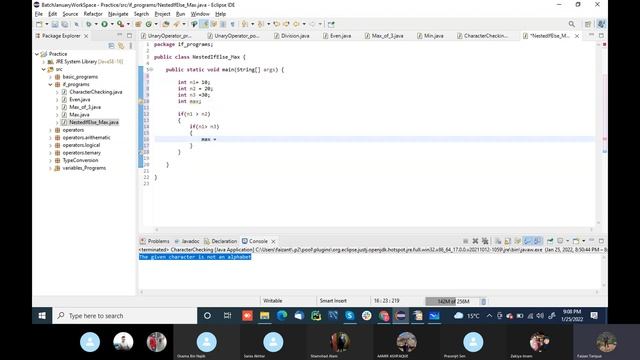Click the New Java Class icon
The height and width of the screenshot is (360, 640).
click(x=149, y=24)
